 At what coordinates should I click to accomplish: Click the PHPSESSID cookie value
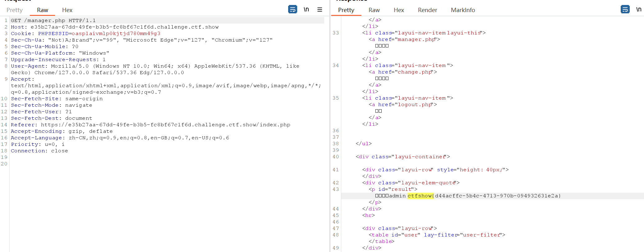(116, 34)
